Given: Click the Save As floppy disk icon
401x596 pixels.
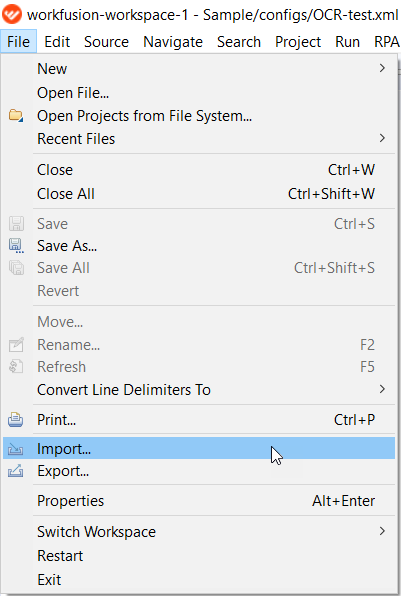Looking at the screenshot, I should [x=16, y=246].
